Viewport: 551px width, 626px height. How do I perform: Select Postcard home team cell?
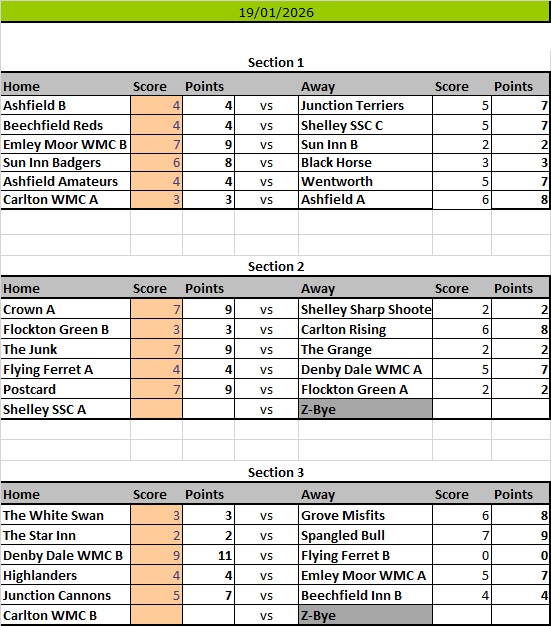65,389
